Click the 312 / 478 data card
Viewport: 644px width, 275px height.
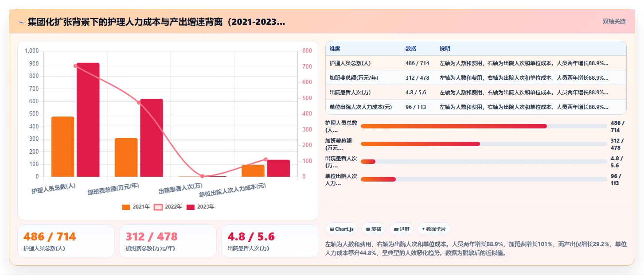tap(168, 241)
